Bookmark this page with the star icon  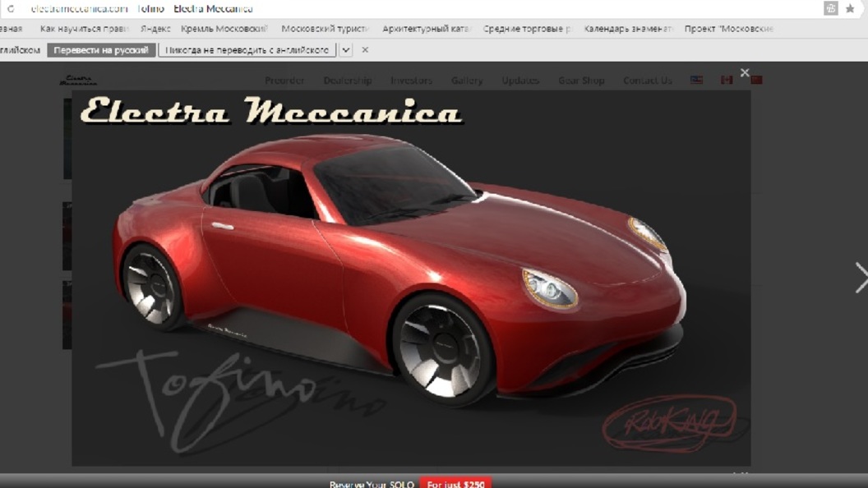click(850, 8)
